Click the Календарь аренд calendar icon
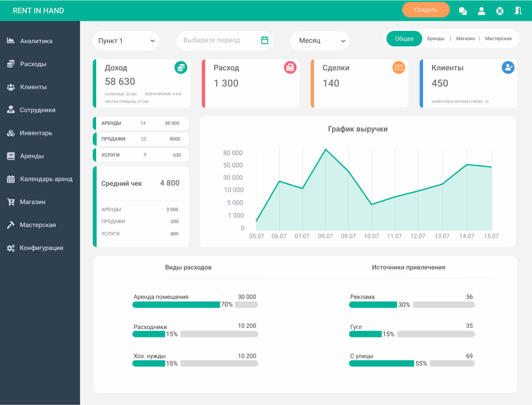532x405 pixels. 11,179
